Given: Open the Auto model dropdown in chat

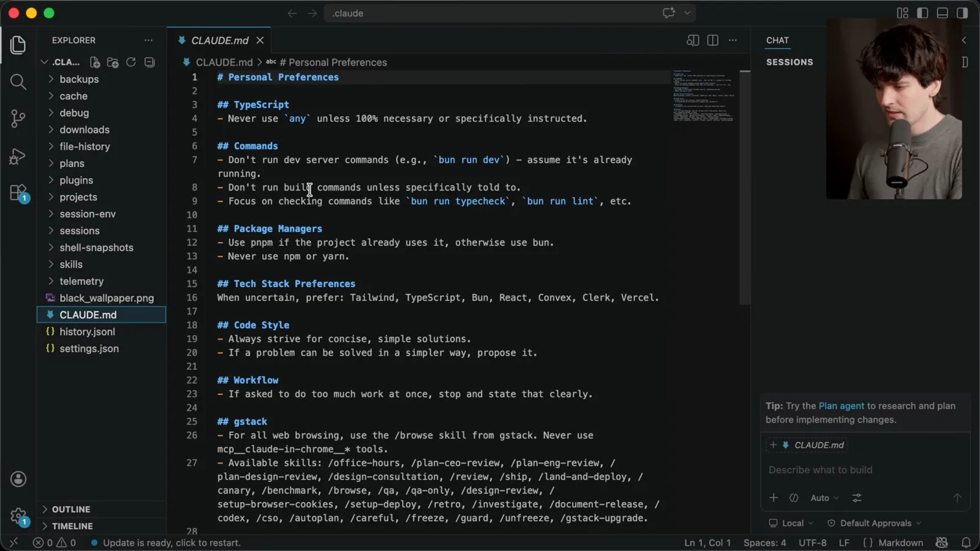Looking at the screenshot, I should pos(824,498).
